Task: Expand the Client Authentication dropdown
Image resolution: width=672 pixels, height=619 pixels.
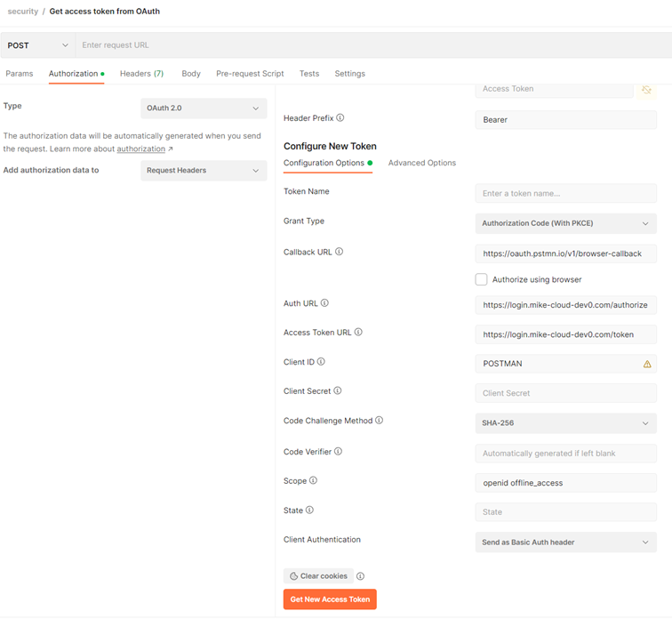Action: (x=565, y=543)
